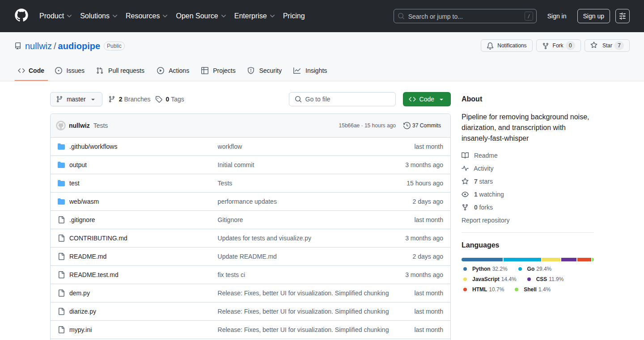Expand the Resources menu
This screenshot has height=340, width=644.
[147, 16]
